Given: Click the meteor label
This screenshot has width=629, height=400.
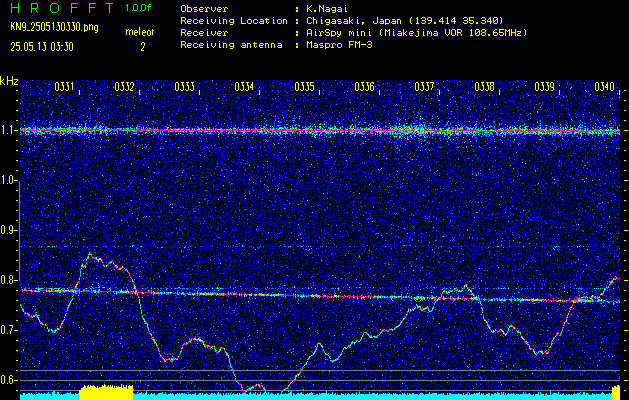Looking at the screenshot, I should [142, 32].
